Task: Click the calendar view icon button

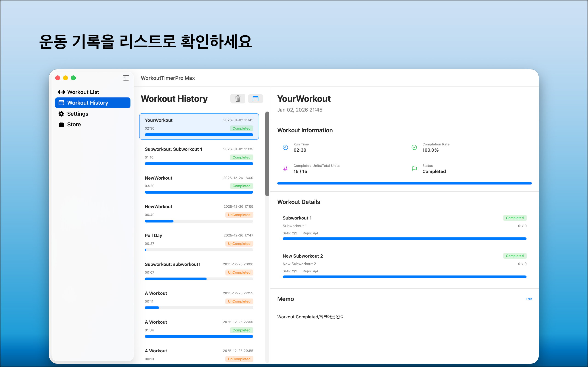Action: [x=255, y=99]
